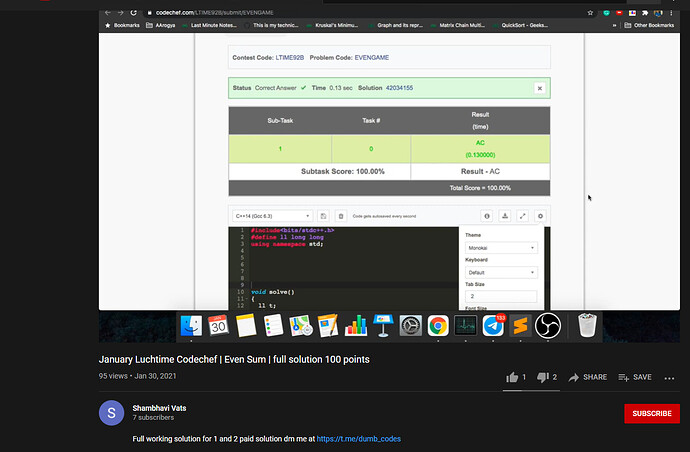Screen dimensions: 690x452
Task: Open the Kruskal's Minimu... bookmark
Action: pyautogui.click(x=332, y=26)
